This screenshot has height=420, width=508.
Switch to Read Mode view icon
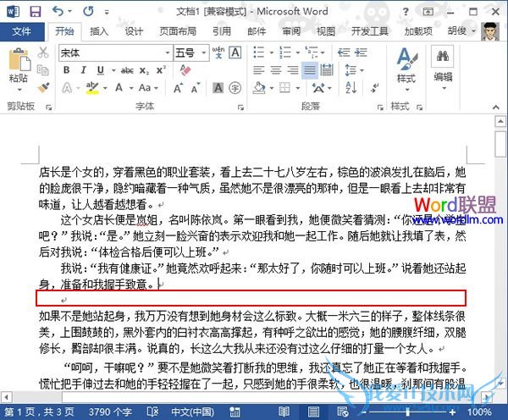tap(284, 412)
